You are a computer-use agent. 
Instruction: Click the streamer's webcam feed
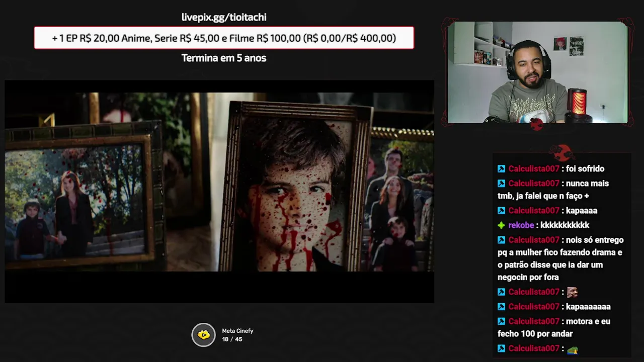(x=537, y=72)
